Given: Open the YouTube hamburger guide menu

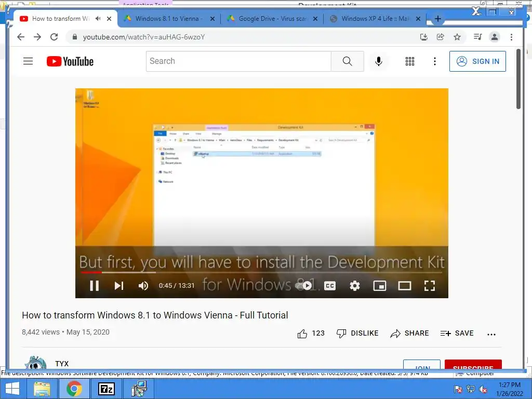Looking at the screenshot, I should click(x=28, y=61).
